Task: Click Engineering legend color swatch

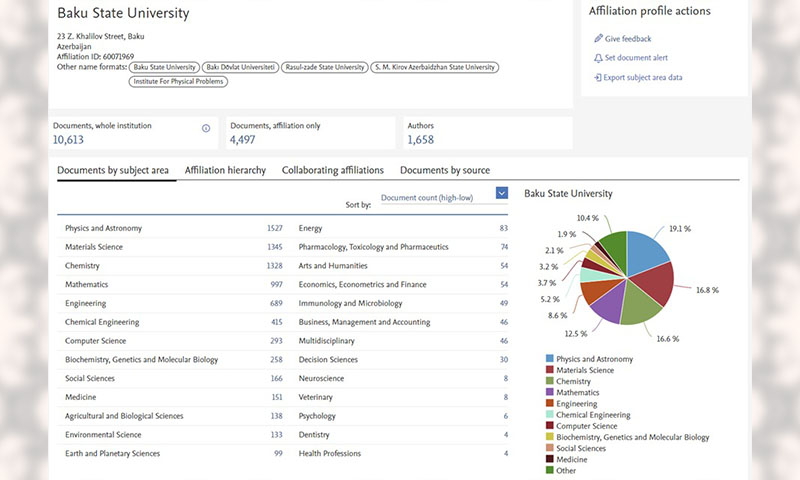Action: pos(549,403)
